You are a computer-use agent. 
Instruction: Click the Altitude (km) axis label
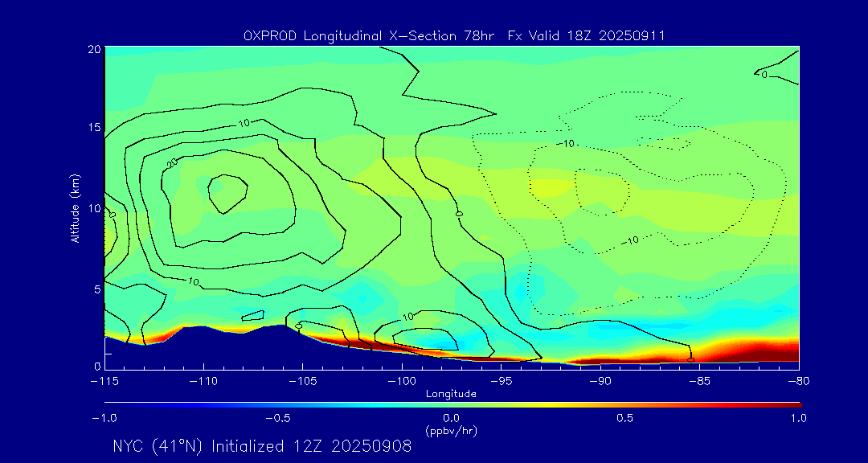[x=75, y=207]
